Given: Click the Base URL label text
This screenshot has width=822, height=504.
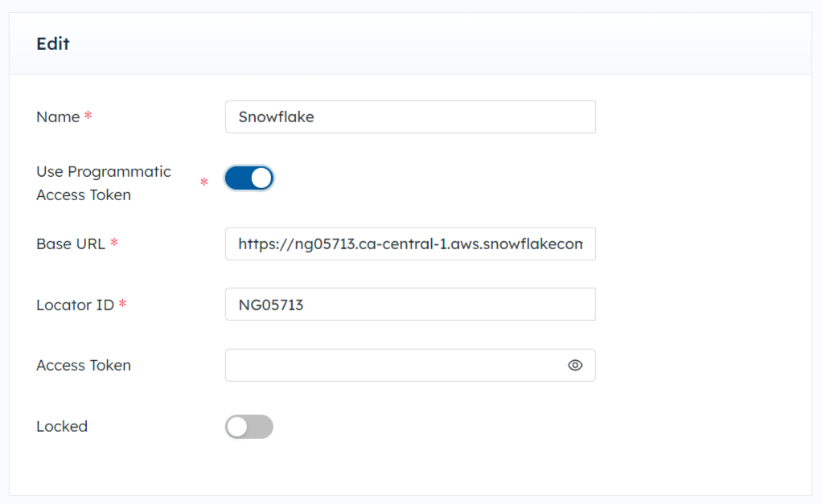Looking at the screenshot, I should pos(71,244).
